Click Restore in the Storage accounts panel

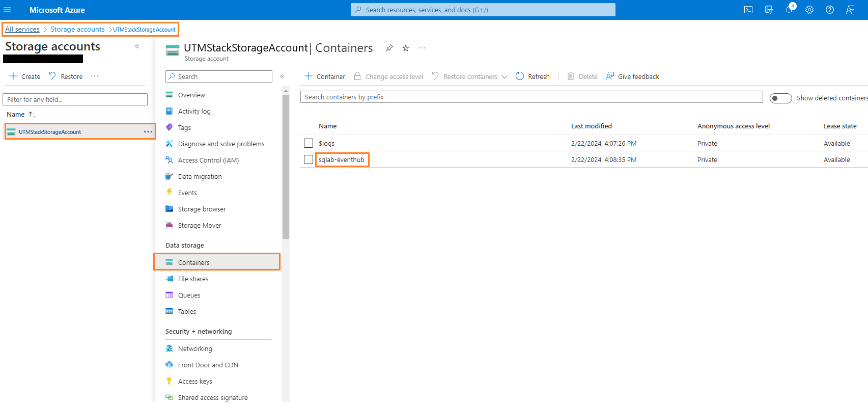tap(66, 76)
